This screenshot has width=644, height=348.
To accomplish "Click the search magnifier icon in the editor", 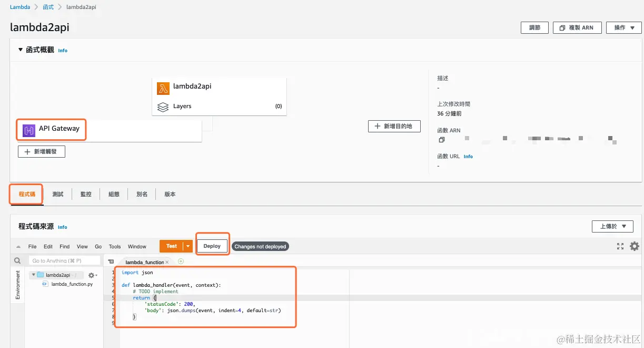I will [x=17, y=260].
